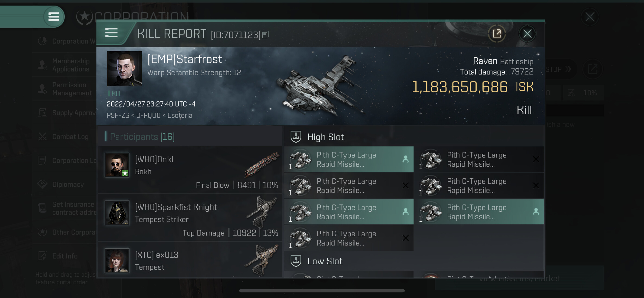The image size is (644, 298).
Task: Click the High Slot section icon
Action: tap(296, 137)
